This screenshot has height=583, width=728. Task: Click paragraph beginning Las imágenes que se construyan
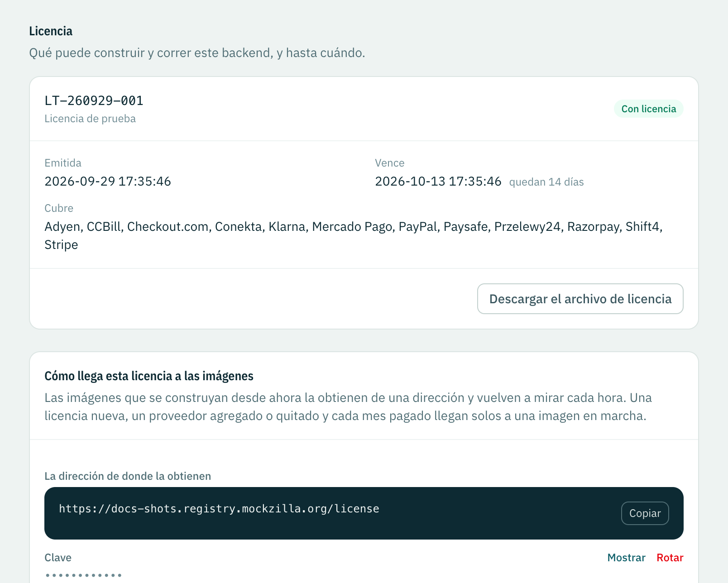(348, 407)
